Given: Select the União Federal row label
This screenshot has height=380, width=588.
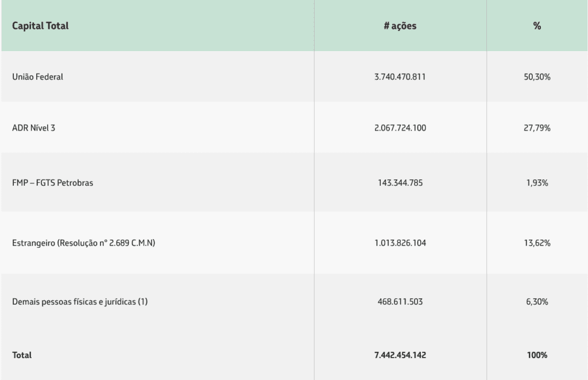Looking at the screenshot, I should pos(37,77).
